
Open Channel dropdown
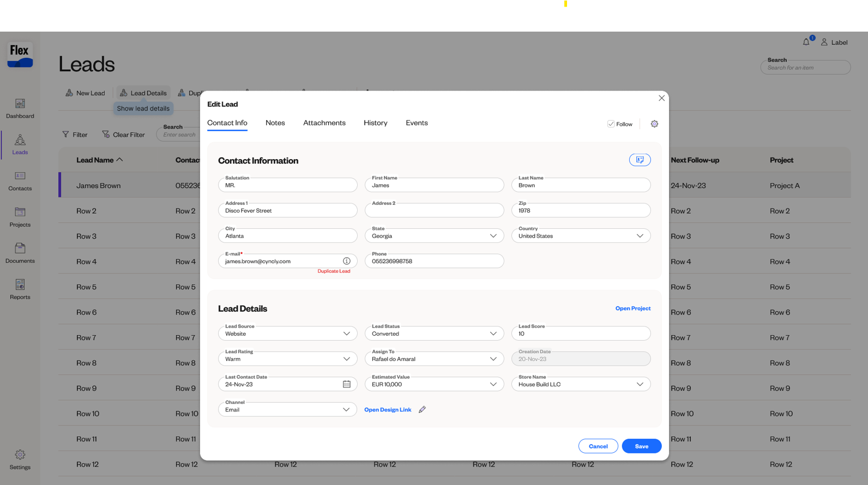pos(288,409)
